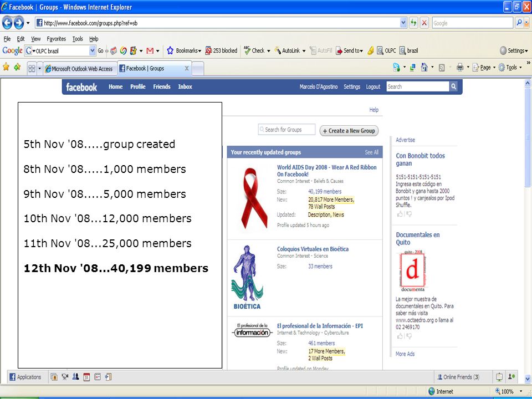This screenshot has width=532, height=399.
Task: Click the AutoLink wand button
Action: point(287,50)
